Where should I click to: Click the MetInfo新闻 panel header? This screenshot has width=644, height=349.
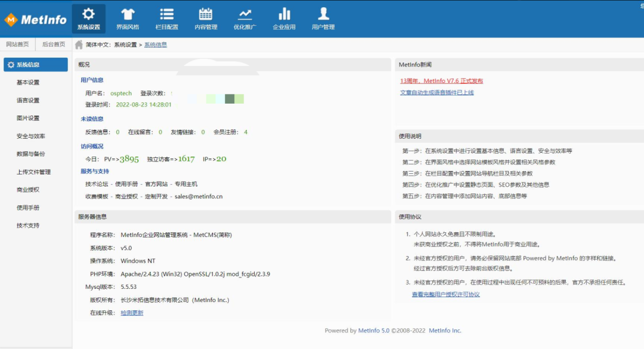pos(519,64)
